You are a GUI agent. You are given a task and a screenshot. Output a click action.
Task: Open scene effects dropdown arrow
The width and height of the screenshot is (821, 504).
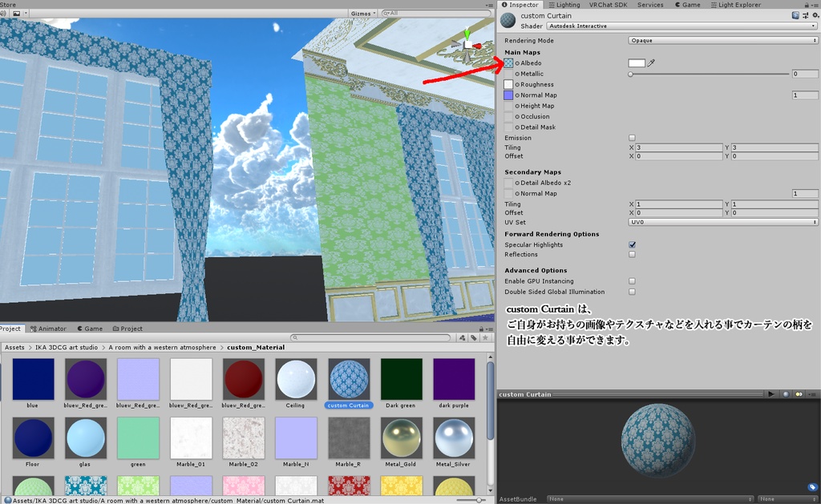[26, 13]
